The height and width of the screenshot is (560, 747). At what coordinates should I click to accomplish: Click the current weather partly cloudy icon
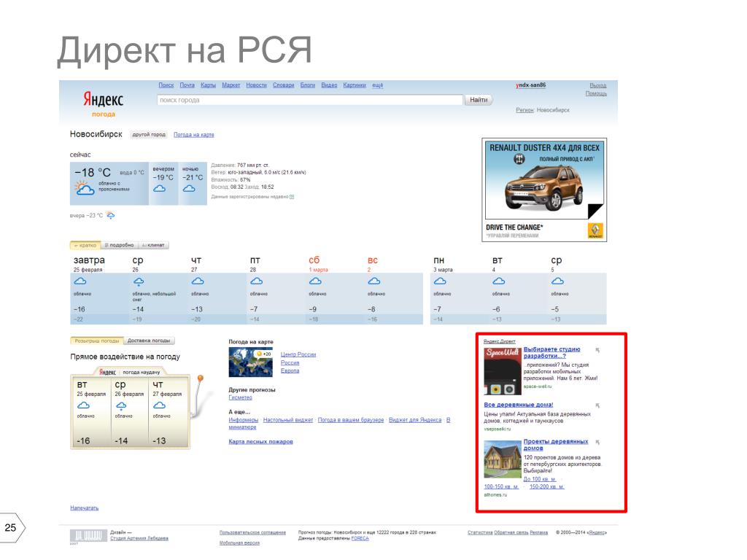(x=85, y=189)
